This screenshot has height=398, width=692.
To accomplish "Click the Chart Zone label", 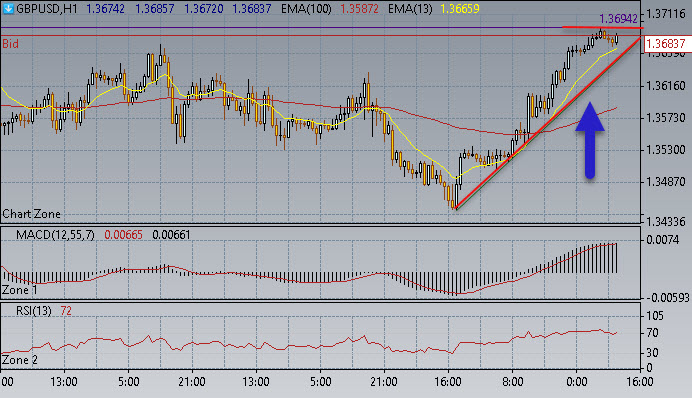I will (x=31, y=214).
